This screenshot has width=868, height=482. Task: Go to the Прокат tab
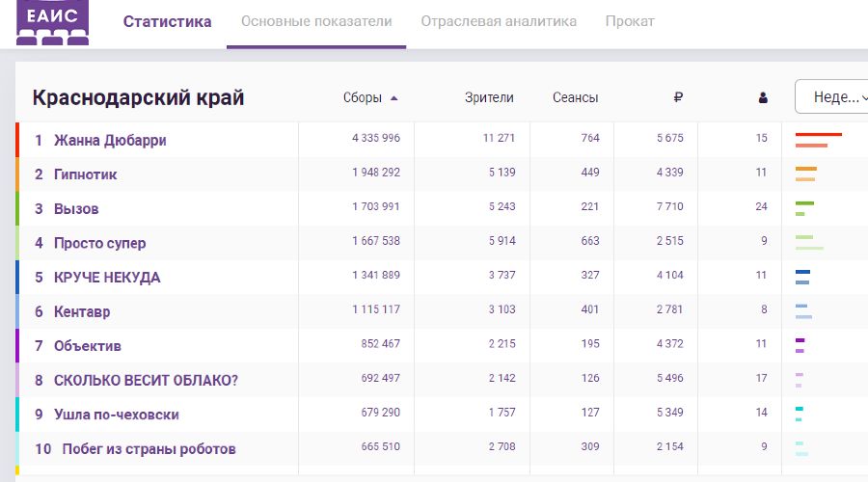tap(630, 21)
